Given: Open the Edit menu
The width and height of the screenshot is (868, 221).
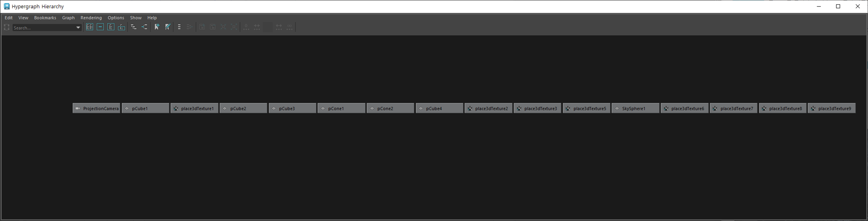Looking at the screenshot, I should pyautogui.click(x=9, y=18).
